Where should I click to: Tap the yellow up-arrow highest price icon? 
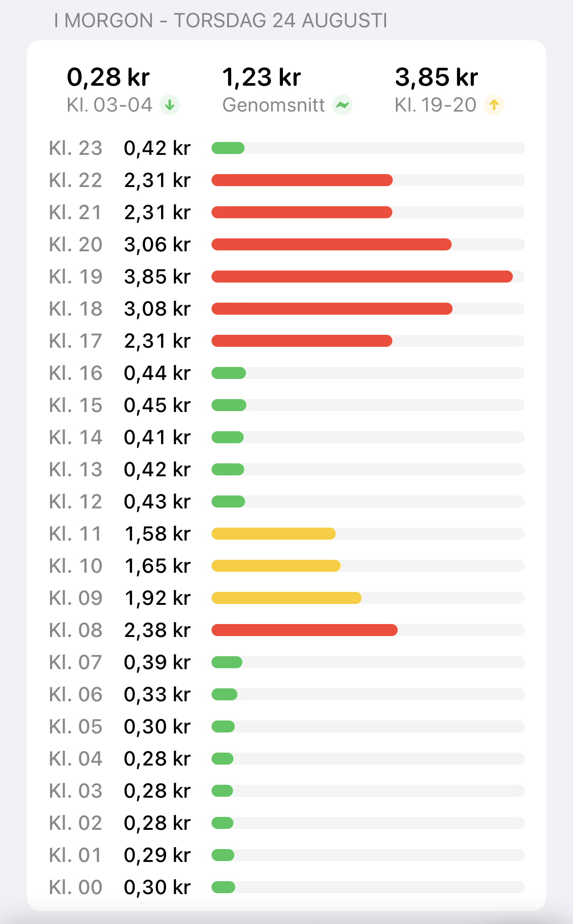[x=494, y=105]
